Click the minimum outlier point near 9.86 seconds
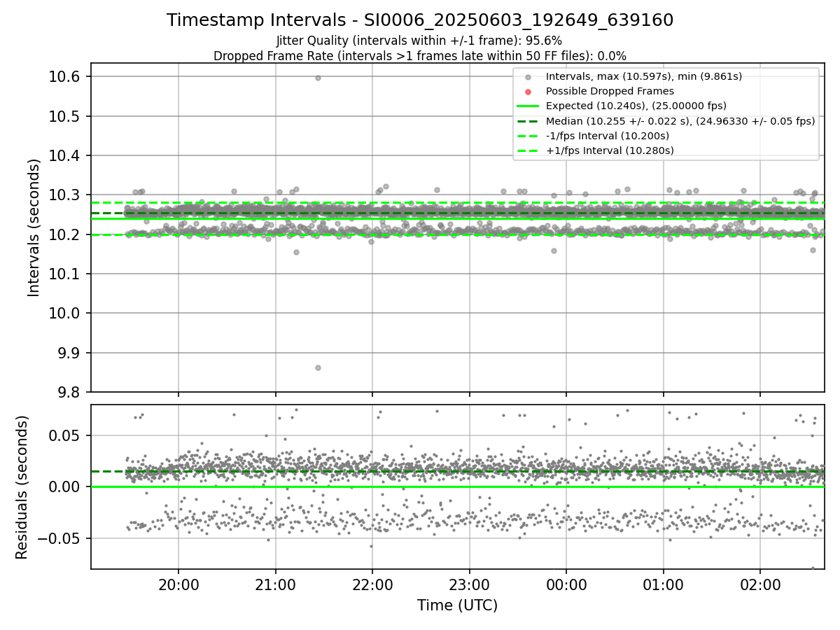This screenshot has height=630, width=840. [x=318, y=367]
